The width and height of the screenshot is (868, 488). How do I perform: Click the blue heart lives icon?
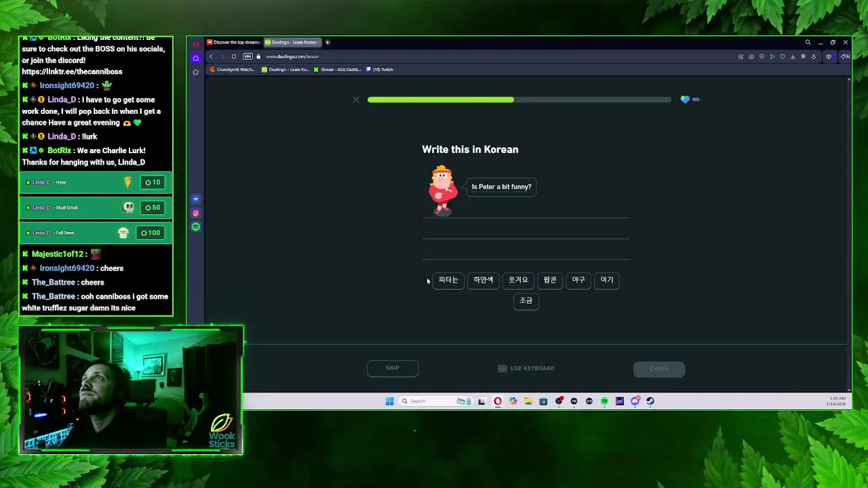coord(685,100)
